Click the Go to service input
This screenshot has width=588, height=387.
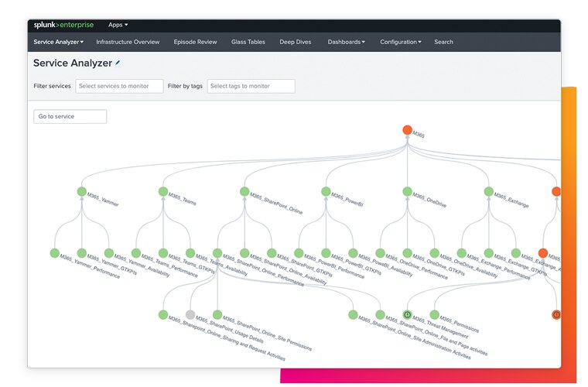70,116
